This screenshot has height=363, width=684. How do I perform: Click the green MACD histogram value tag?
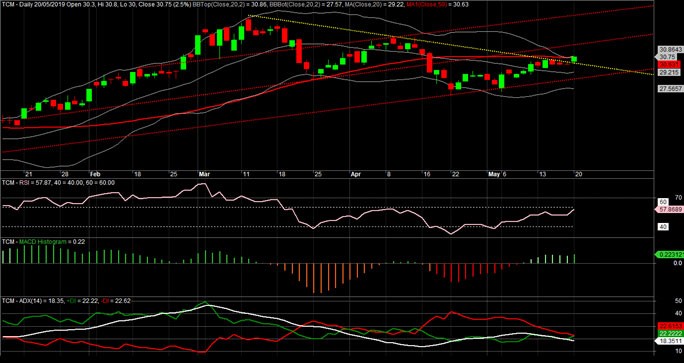point(669,255)
